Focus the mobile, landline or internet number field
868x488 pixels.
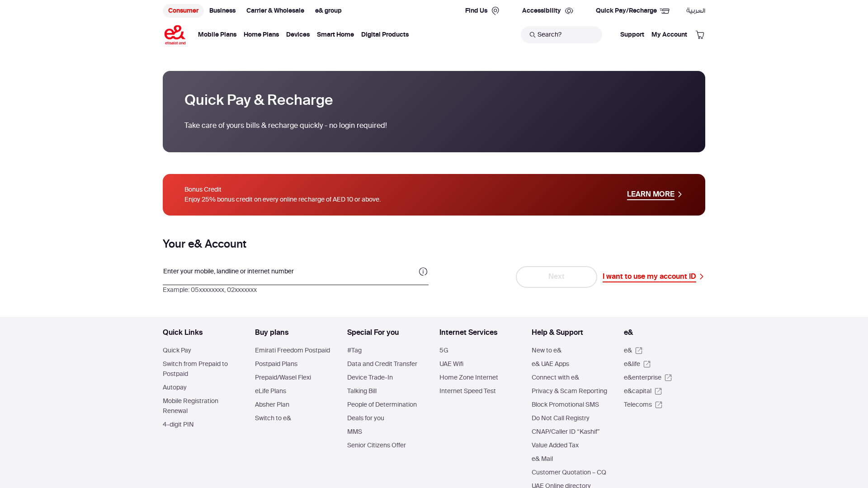click(x=296, y=272)
